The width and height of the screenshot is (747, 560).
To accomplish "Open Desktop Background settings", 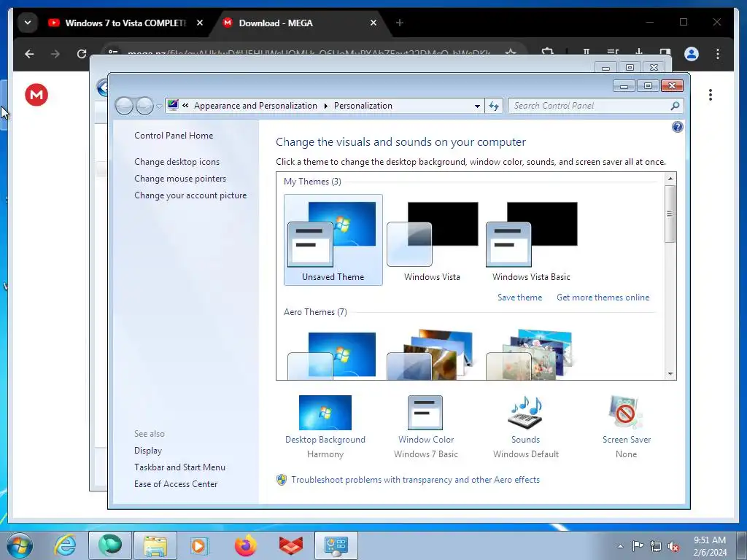I will point(325,426).
